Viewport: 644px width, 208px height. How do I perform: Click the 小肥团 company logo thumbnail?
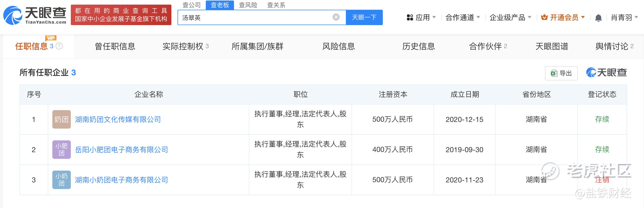(x=62, y=150)
